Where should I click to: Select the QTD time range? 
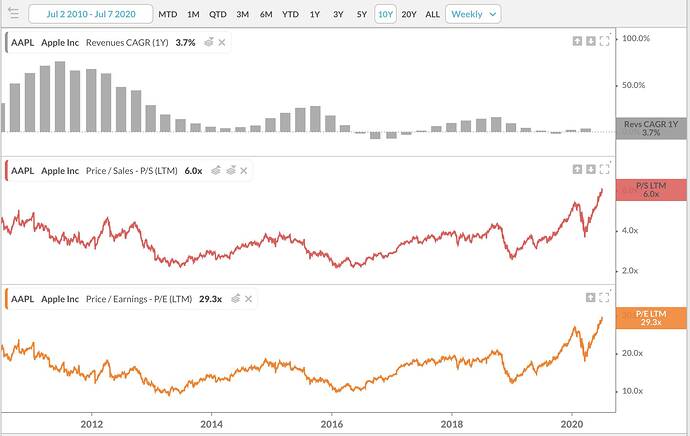(218, 14)
